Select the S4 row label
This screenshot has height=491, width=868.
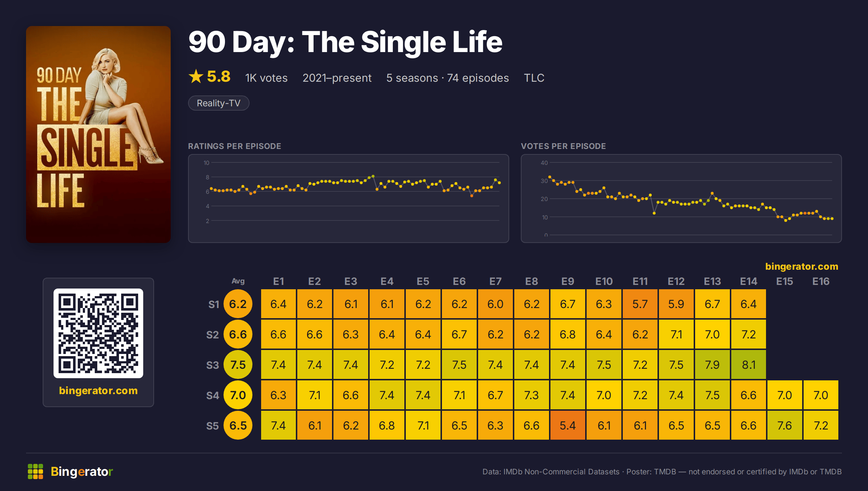point(213,396)
